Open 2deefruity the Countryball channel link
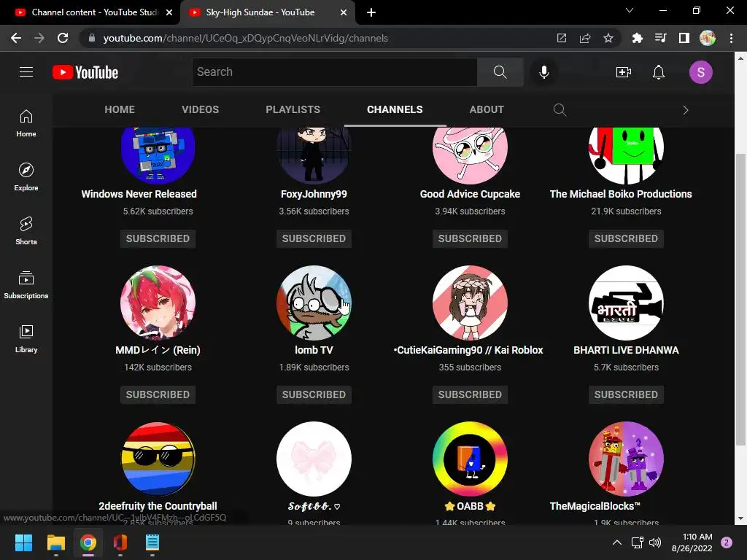 click(158, 506)
